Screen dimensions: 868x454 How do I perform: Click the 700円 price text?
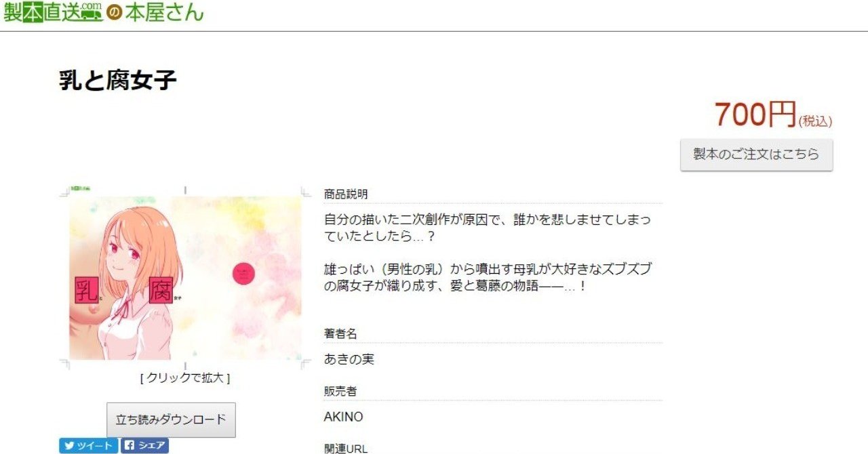tap(755, 115)
